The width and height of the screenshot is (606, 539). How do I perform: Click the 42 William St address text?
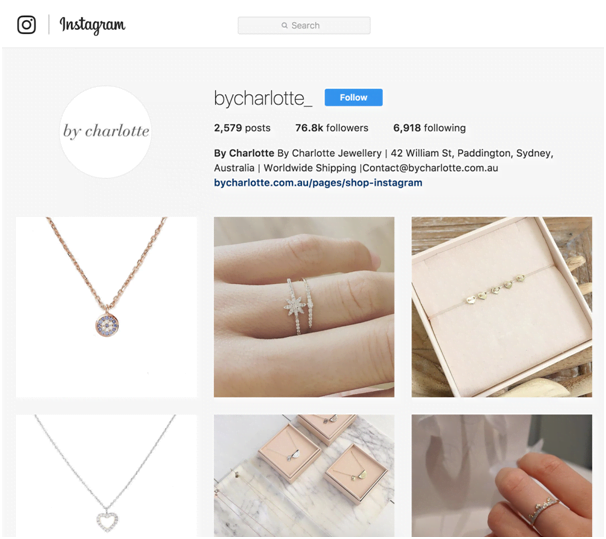pos(421,153)
